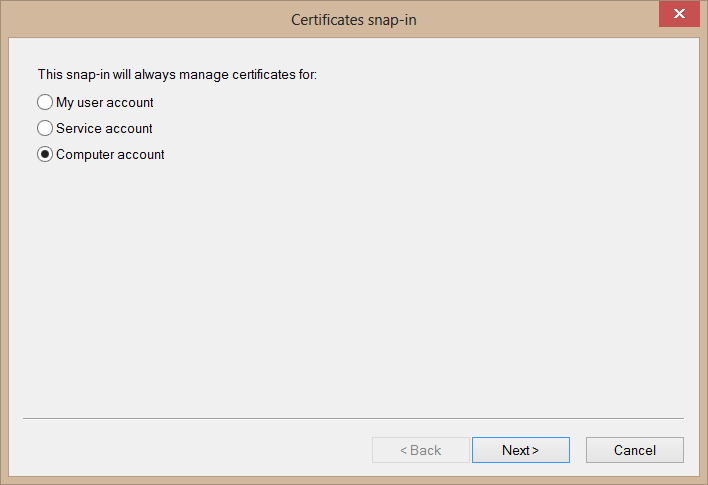
Task: Click the 'Computer account' label text
Action: (110, 155)
